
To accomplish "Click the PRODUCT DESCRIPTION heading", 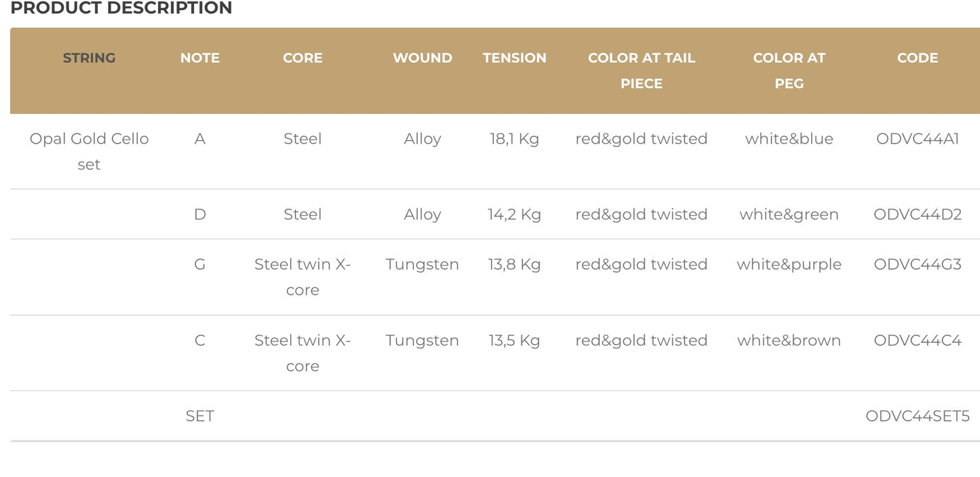I will click(x=121, y=8).
